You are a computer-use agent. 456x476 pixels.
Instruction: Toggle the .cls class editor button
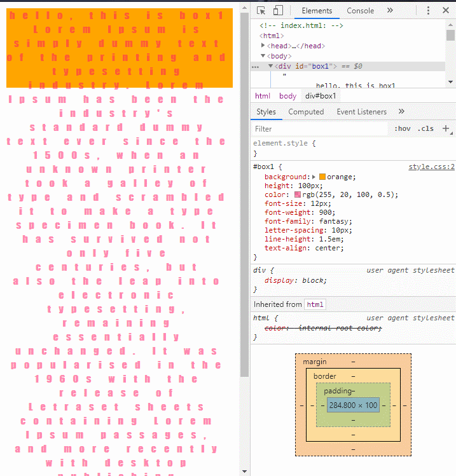(x=425, y=129)
